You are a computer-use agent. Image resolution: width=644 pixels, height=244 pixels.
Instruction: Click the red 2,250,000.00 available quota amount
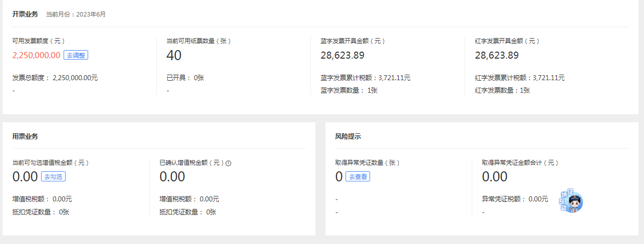click(36, 55)
